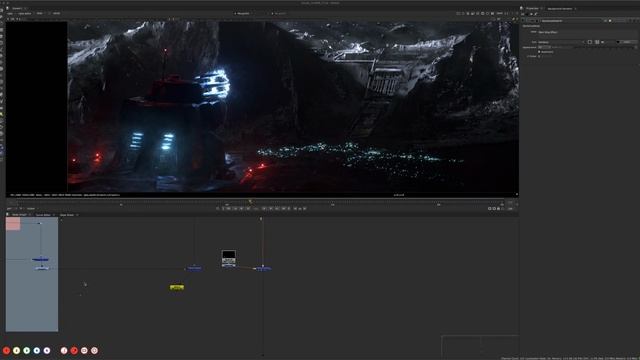Screen dimensions: 640x360
Task: Select the blue merge node under the viewer pipe
Action: tap(263, 268)
